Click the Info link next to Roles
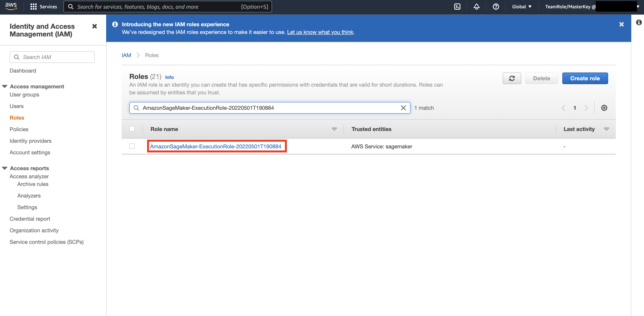The width and height of the screenshot is (644, 316). (x=169, y=77)
